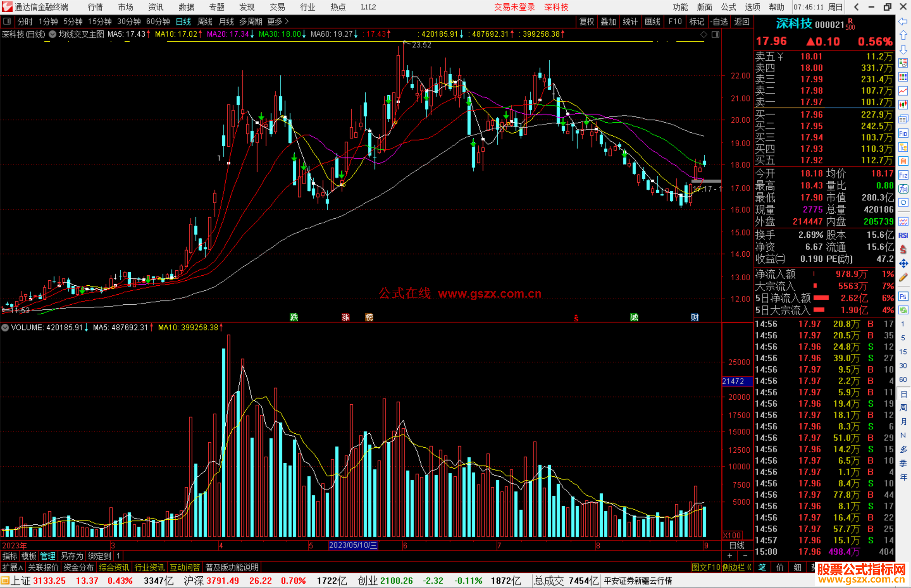Collapse sidebar via 侧边栏 chevrons
The height and width of the screenshot is (588, 911).
pos(749,567)
